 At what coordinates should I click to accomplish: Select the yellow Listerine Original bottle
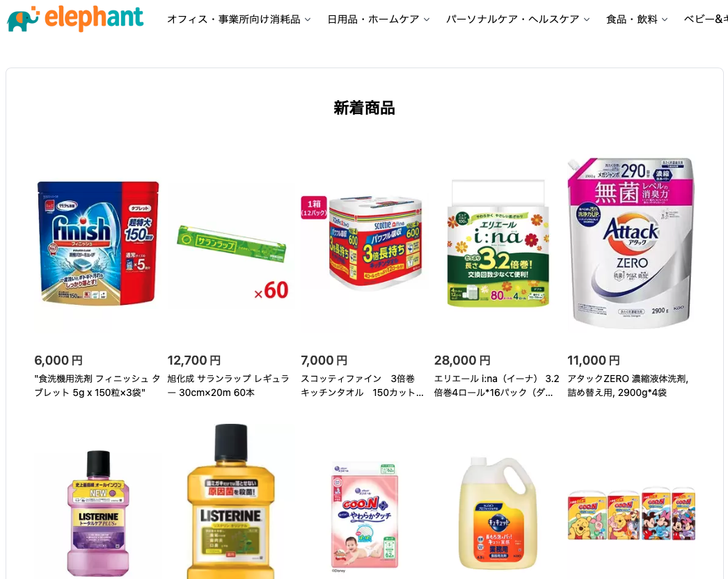pos(231,502)
